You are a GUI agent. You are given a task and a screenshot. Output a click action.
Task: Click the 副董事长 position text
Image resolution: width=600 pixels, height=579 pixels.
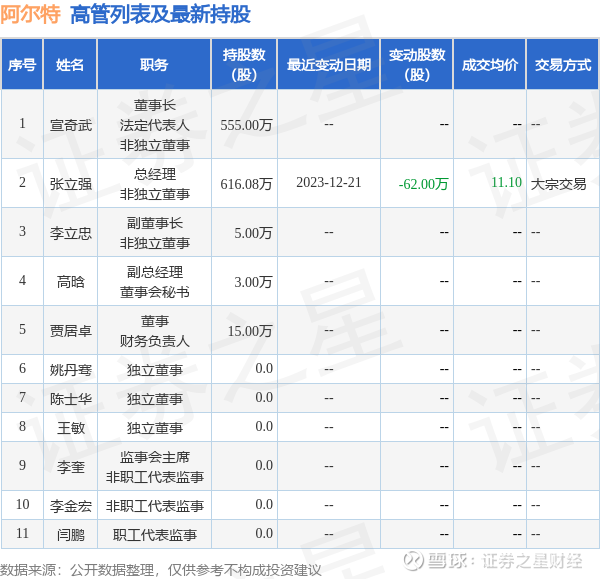pyautogui.click(x=155, y=223)
